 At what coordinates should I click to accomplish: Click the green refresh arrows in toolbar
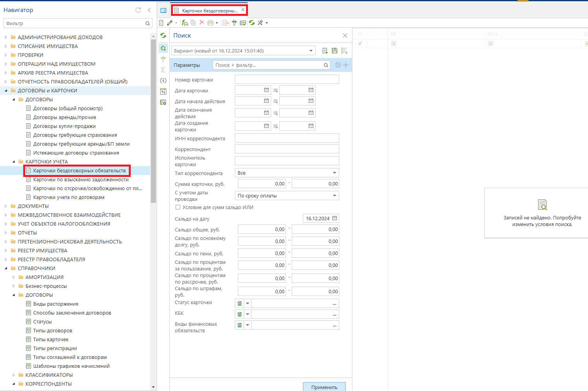[252, 23]
